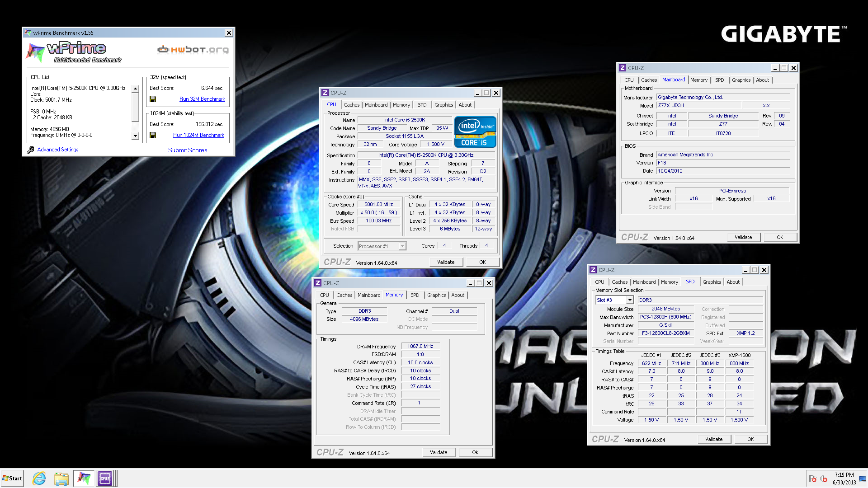Image resolution: width=868 pixels, height=488 pixels.
Task: Open Graphics tab in CPU-Z Mainboard window
Action: pyautogui.click(x=741, y=80)
